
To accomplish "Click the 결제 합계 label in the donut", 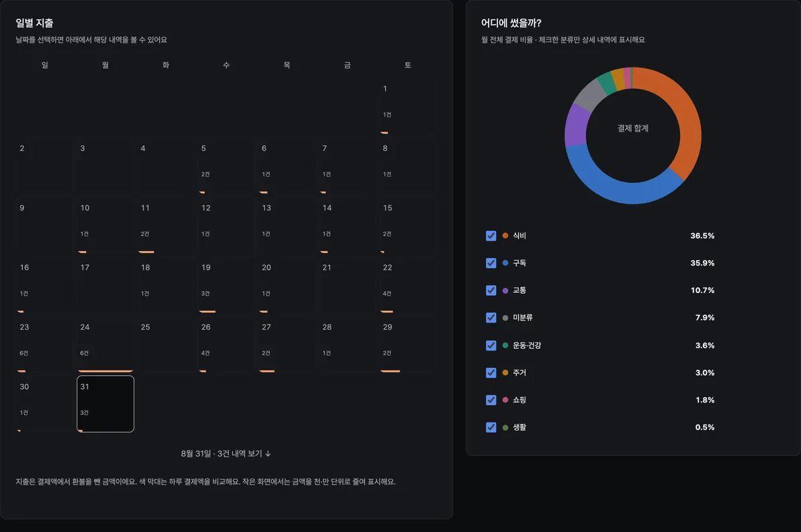I will [x=633, y=128].
